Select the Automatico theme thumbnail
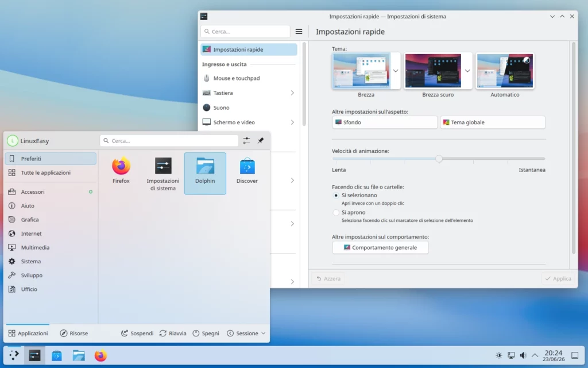 tap(505, 71)
